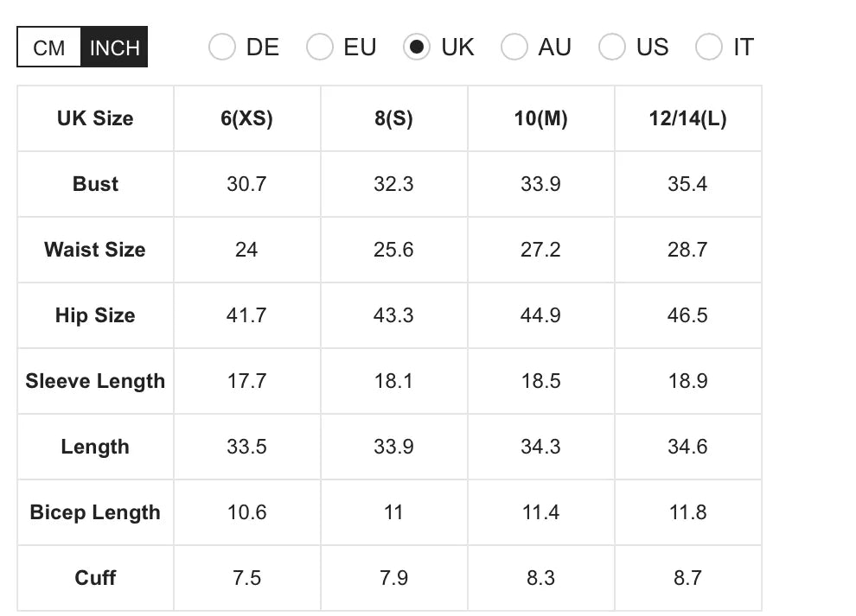Select the IT size radio button
The image size is (856, 616).
tap(709, 47)
